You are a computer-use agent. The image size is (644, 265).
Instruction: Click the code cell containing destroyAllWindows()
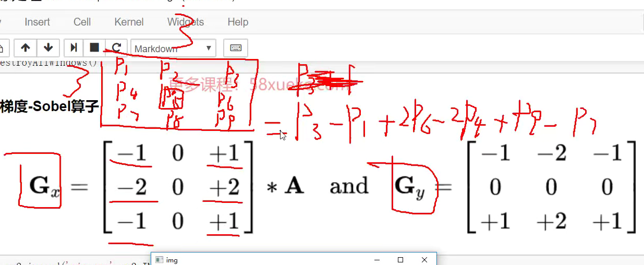[50, 63]
